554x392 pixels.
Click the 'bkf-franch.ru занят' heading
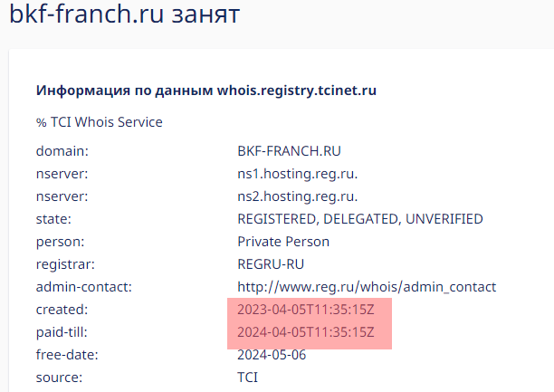[124, 14]
